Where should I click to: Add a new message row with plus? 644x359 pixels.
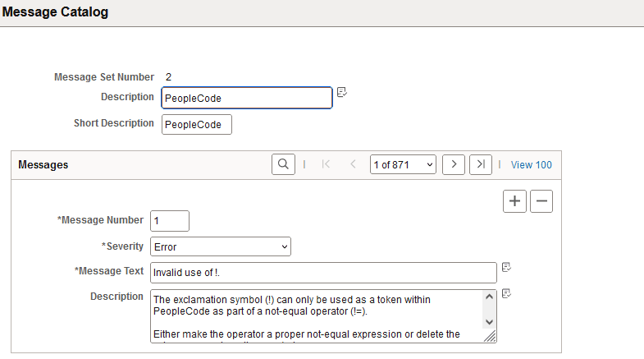click(514, 201)
